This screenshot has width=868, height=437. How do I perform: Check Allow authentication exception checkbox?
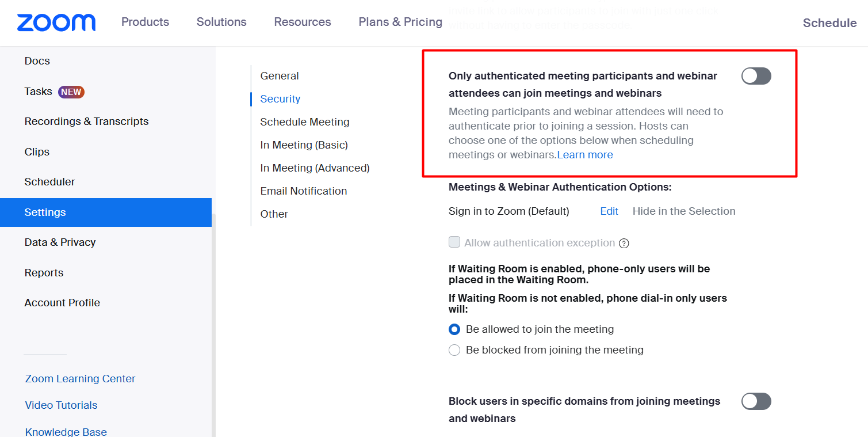coord(454,242)
